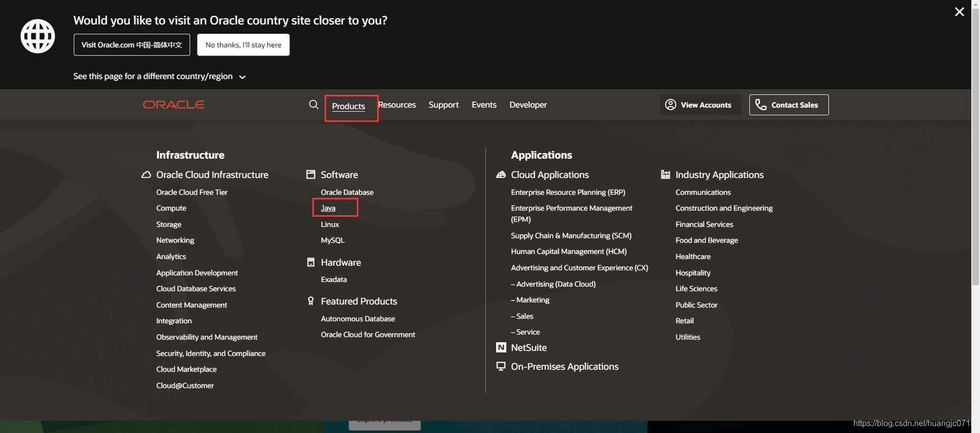The height and width of the screenshot is (433, 980).
Task: Click the View Accounts user icon
Action: pos(671,105)
